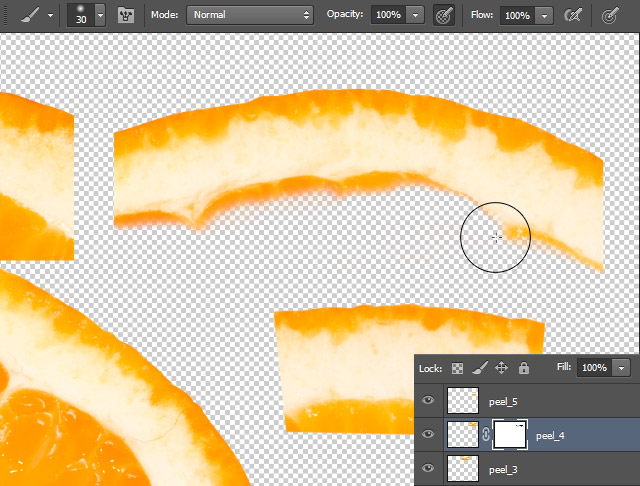Hide the peel_3 layer

pyautogui.click(x=428, y=468)
